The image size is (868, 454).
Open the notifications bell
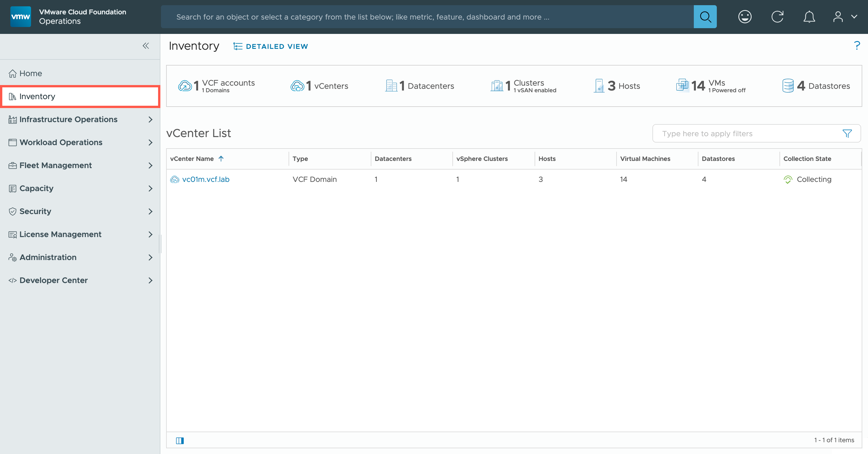click(x=809, y=17)
